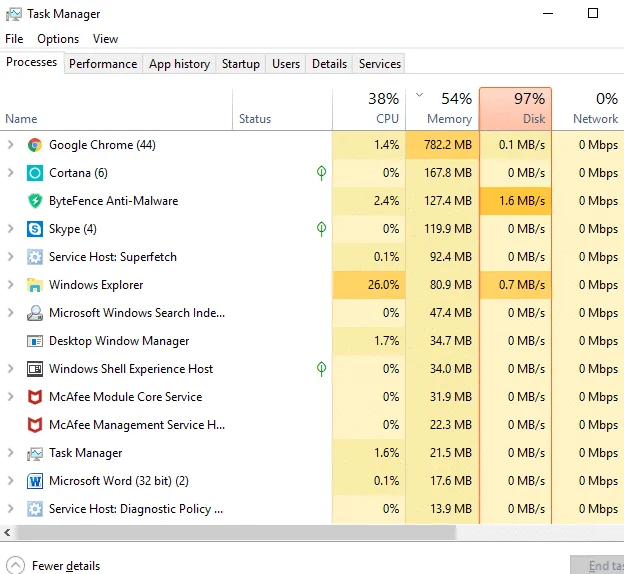Click the Cortana process icon
Image resolution: width=624 pixels, height=574 pixels.
point(35,173)
